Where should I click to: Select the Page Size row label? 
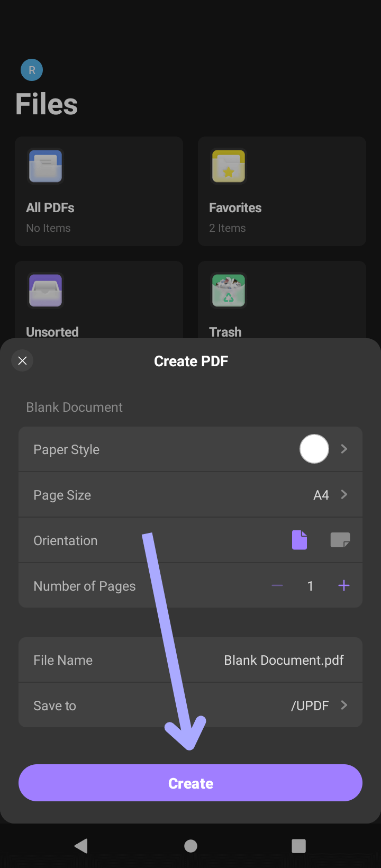pos(62,495)
